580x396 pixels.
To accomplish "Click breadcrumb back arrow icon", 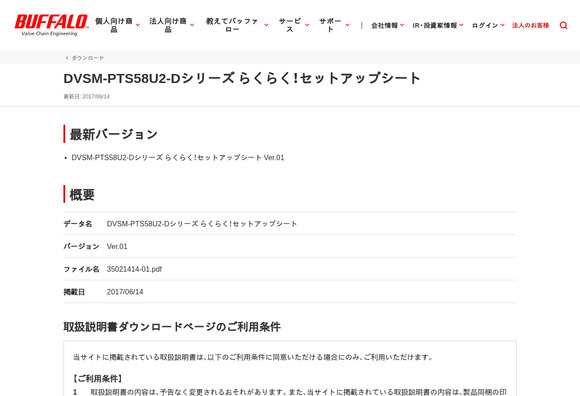I will point(67,58).
